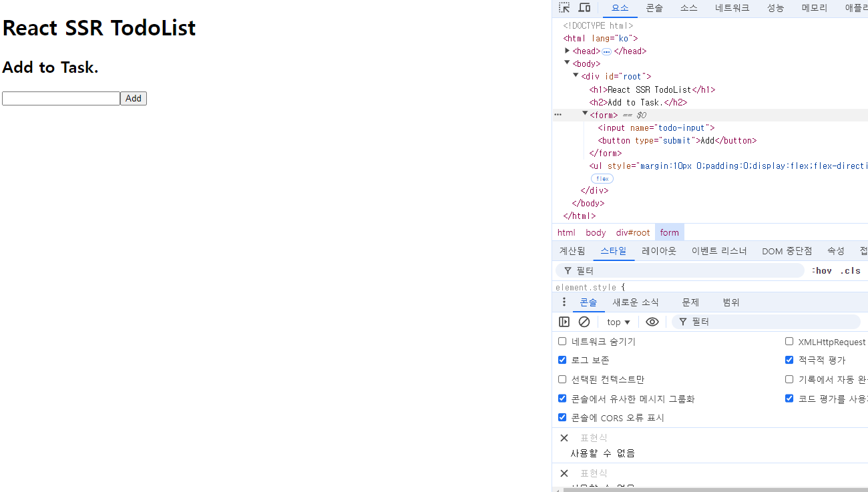Select the input name="todo-input" node
This screenshot has width=868, height=492.
pos(656,128)
